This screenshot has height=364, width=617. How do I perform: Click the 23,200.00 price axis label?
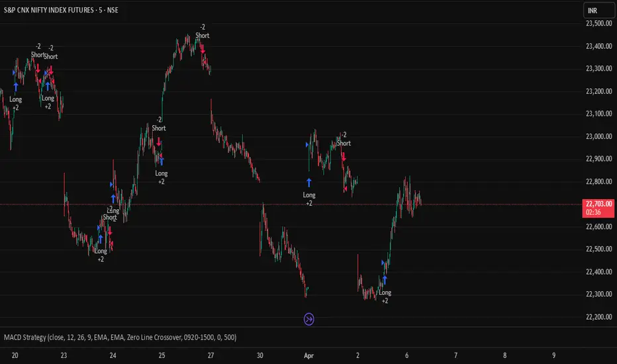click(599, 91)
